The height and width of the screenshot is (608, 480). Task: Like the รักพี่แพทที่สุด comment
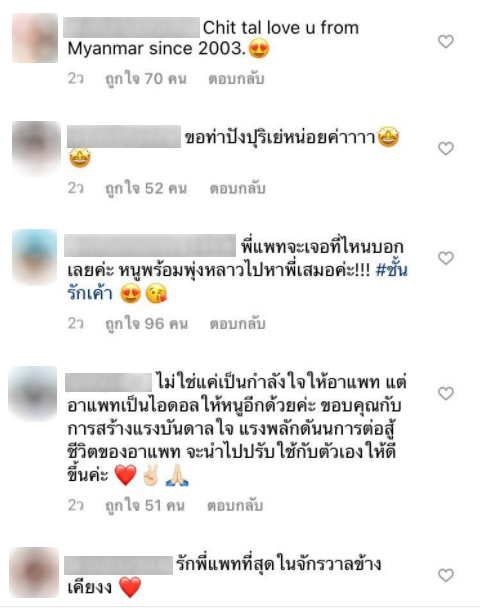click(x=445, y=575)
